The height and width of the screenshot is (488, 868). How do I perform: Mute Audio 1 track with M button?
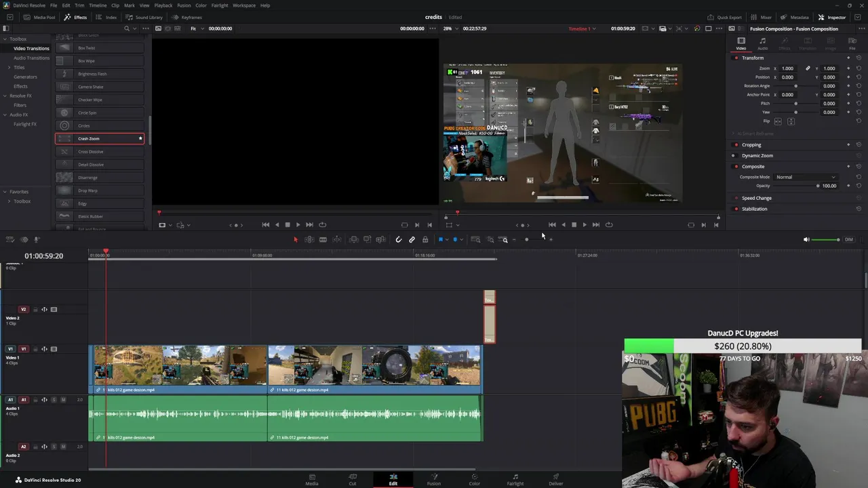(x=63, y=400)
